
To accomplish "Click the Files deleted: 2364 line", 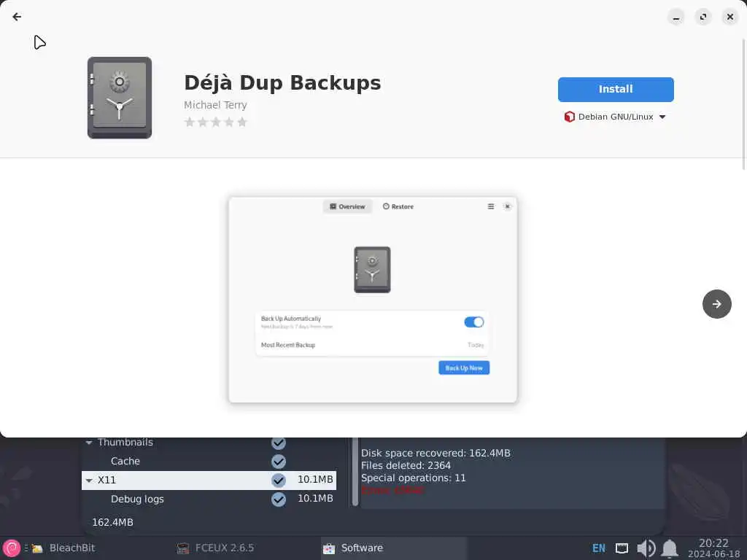I will pos(406,465).
